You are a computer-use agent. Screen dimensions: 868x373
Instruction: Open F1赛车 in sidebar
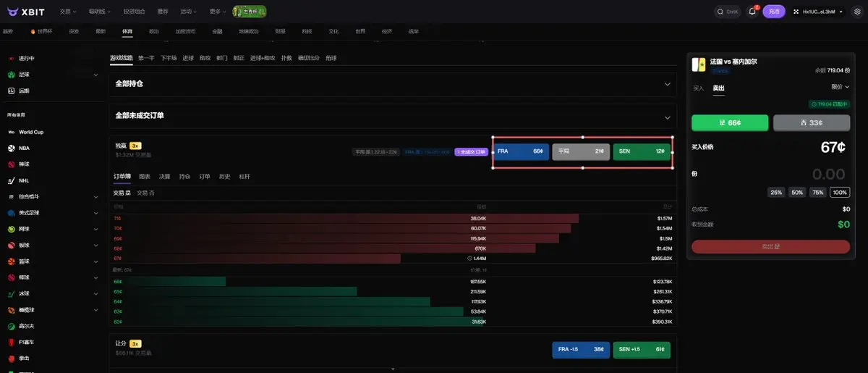point(22,342)
